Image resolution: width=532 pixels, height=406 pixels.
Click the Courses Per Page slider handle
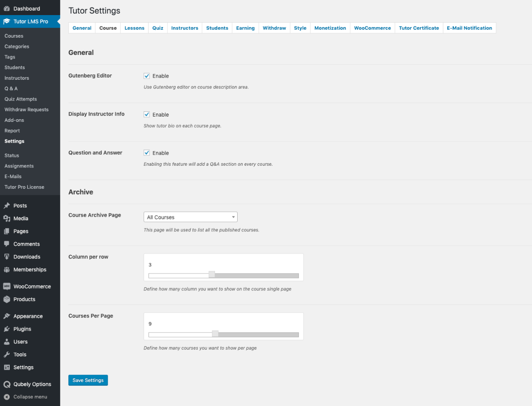215,334
